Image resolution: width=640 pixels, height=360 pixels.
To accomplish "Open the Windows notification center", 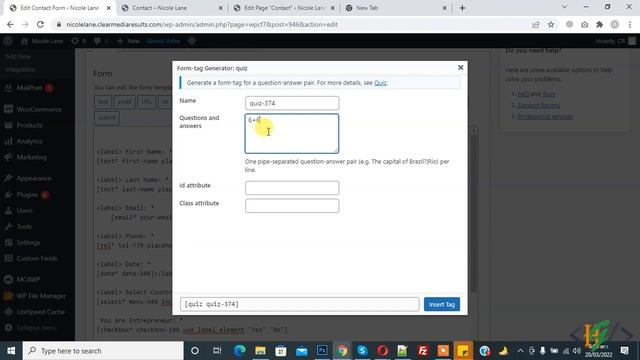I will point(624,351).
